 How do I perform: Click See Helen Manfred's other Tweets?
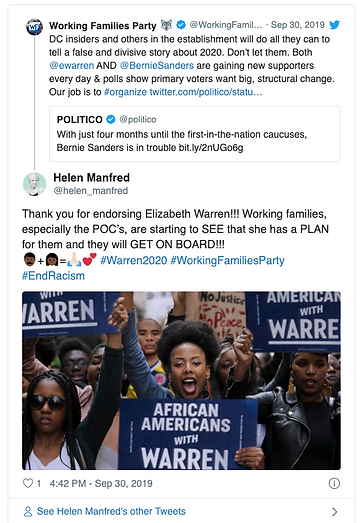(x=111, y=511)
